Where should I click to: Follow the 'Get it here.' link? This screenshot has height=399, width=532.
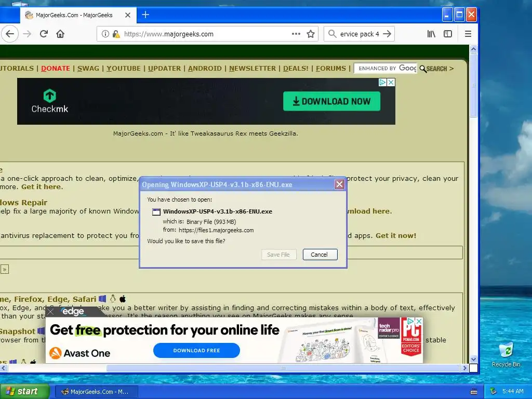pos(42,187)
